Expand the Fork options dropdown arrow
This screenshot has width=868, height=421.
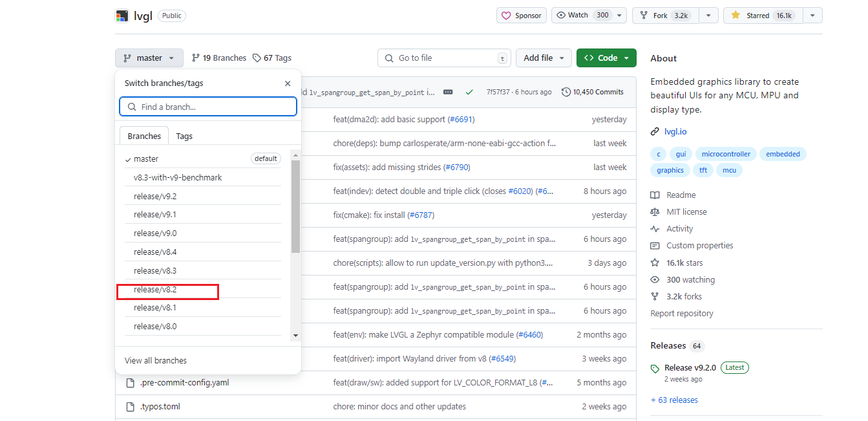709,16
